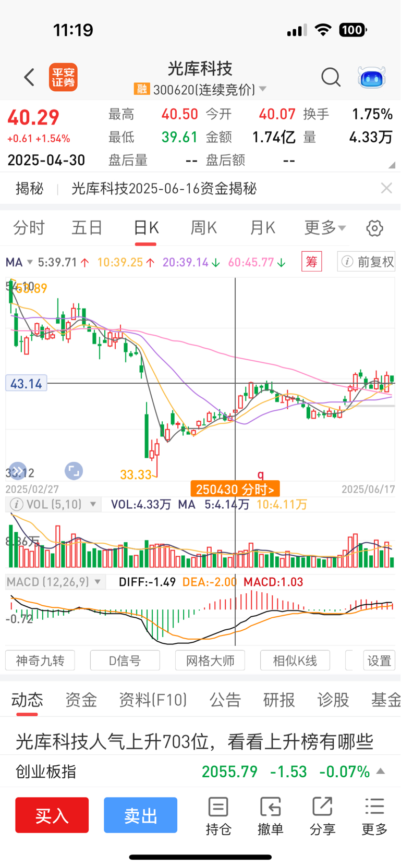The width and height of the screenshot is (401, 868).
Task: Open news 光库科技人气上升703位 headline
Action: click(x=195, y=741)
